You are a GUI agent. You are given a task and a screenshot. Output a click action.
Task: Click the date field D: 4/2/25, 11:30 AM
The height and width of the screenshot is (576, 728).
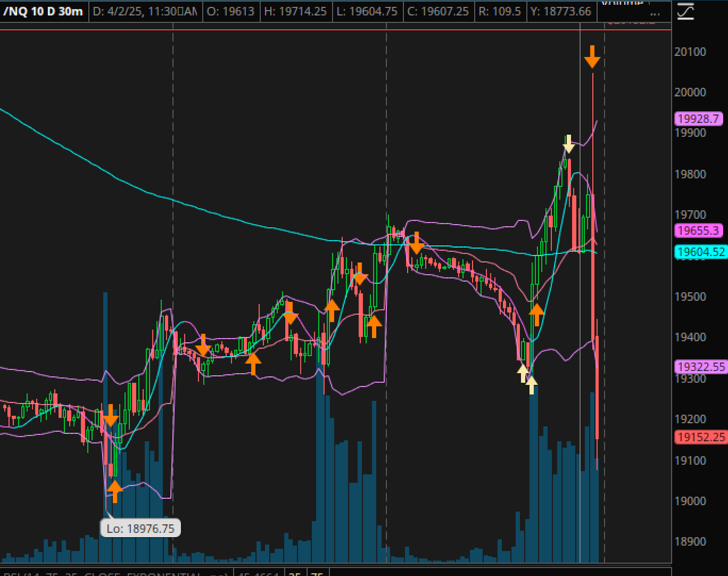point(145,11)
